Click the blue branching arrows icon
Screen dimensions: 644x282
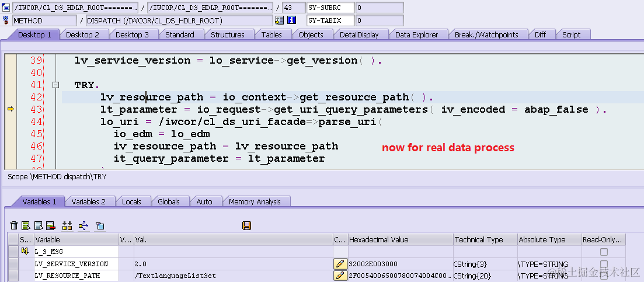point(83,225)
